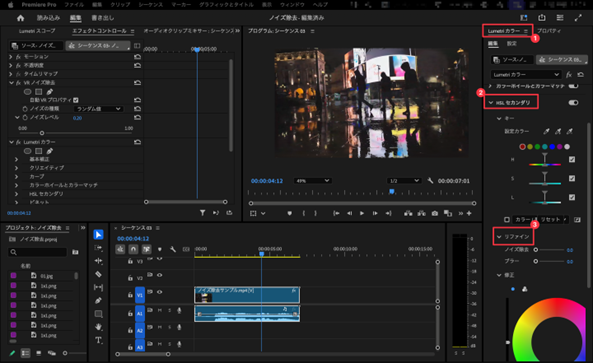Viewport: 593px width, 363px height.
Task: Create ellipse mask under VR noise effect
Action: 27,92
